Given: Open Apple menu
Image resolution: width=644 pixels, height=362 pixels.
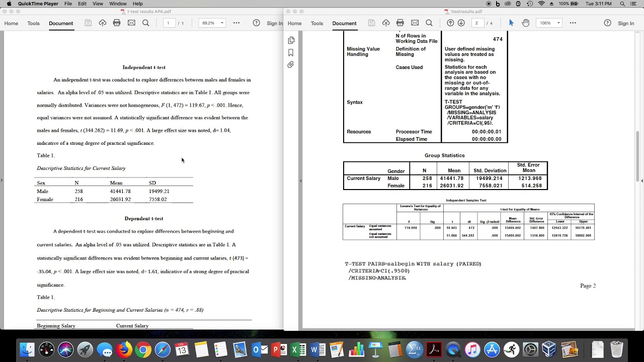Looking at the screenshot, I should (x=9, y=4).
